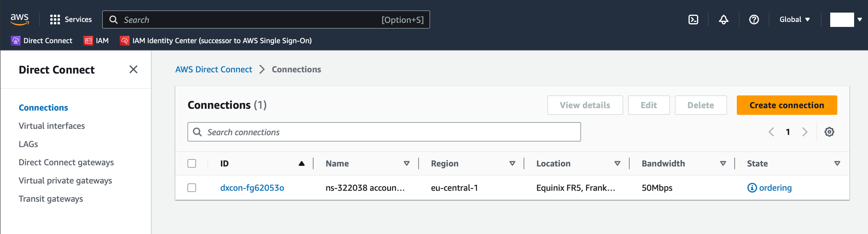Click the Delete button
This screenshot has height=234, width=868.
point(700,105)
